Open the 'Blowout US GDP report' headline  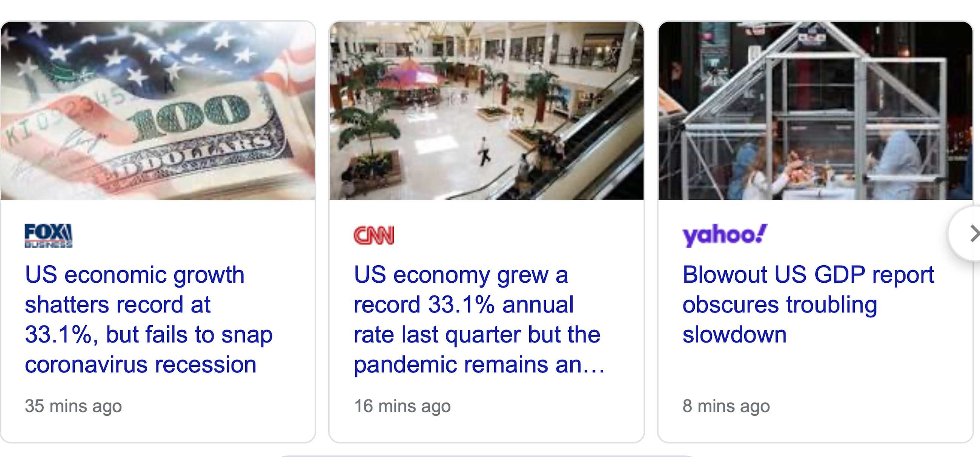point(808,304)
